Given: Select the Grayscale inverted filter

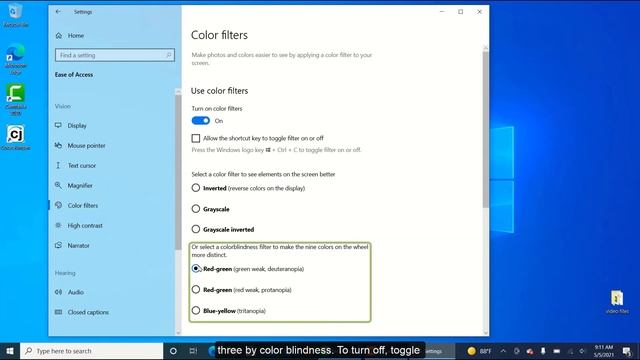Looking at the screenshot, I should 196,229.
